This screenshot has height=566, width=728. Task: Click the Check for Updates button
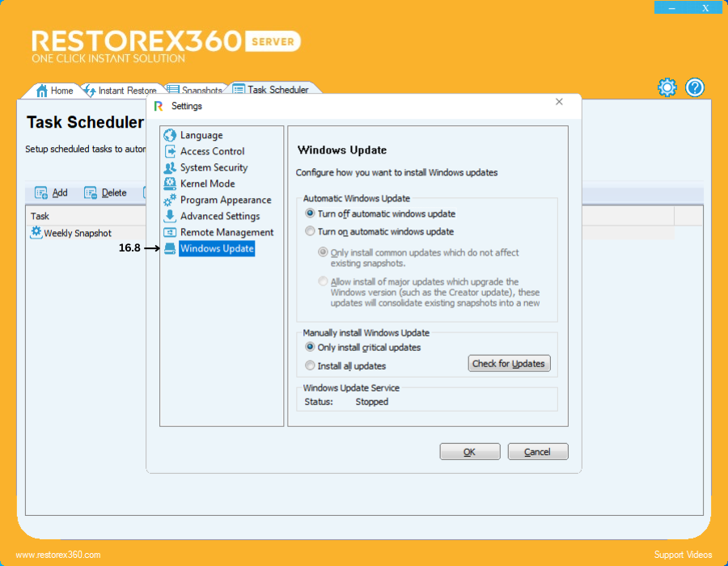pos(509,364)
